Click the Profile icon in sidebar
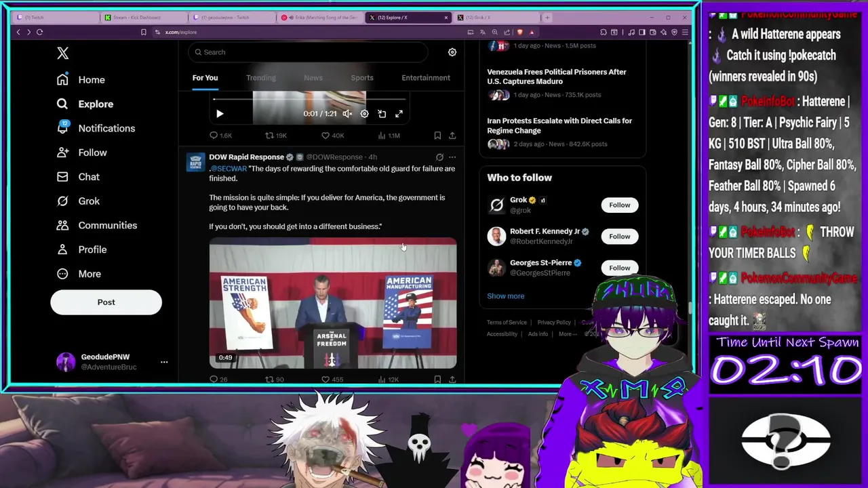 click(62, 249)
